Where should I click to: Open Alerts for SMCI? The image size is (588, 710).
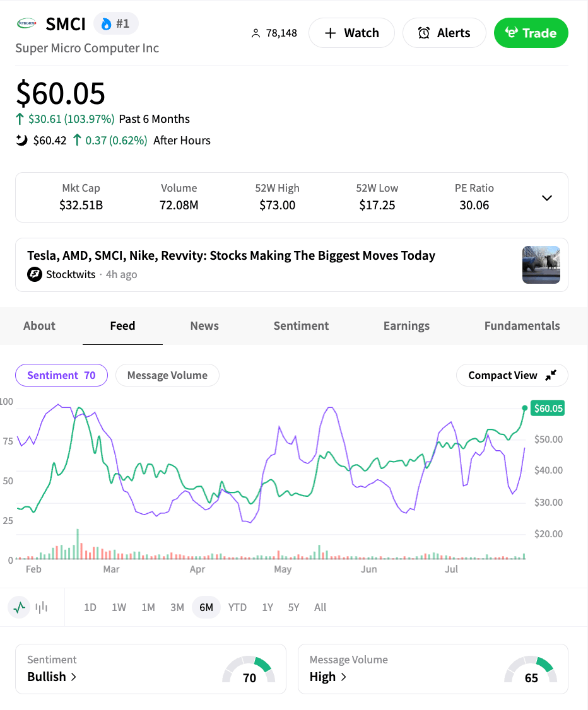(444, 33)
